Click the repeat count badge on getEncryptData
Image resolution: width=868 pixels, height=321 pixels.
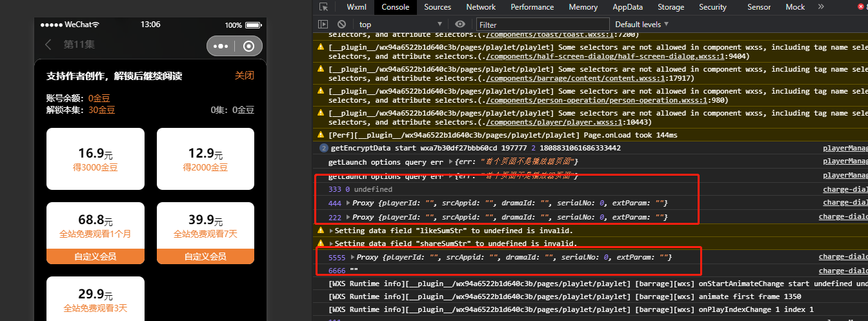pyautogui.click(x=323, y=148)
